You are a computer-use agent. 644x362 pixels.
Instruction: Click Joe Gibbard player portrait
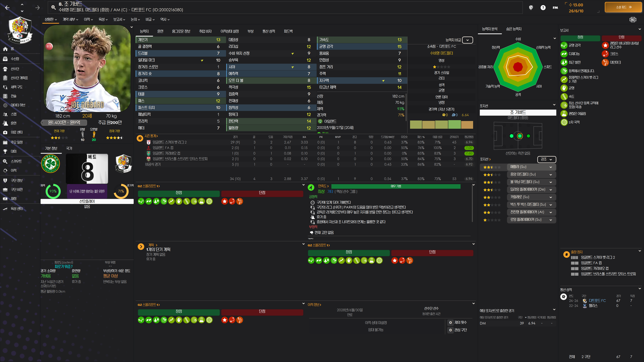click(87, 69)
